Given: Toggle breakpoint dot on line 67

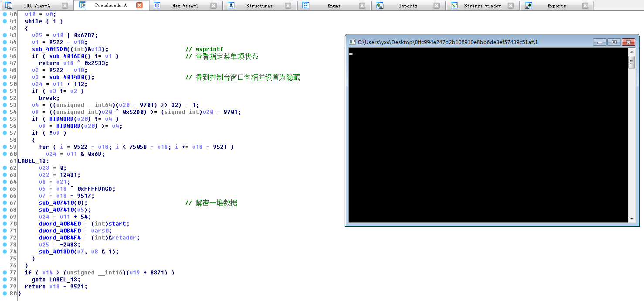Looking at the screenshot, I should tap(4, 202).
